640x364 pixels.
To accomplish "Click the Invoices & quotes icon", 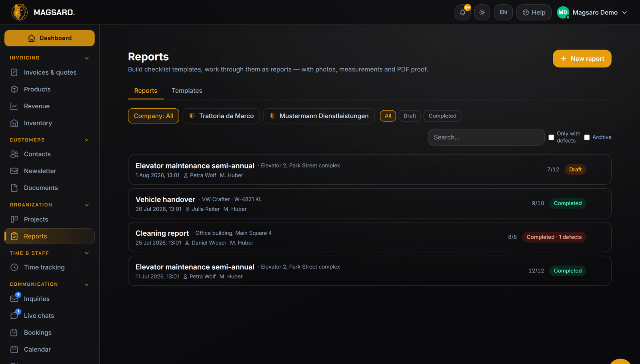I will [x=14, y=72].
